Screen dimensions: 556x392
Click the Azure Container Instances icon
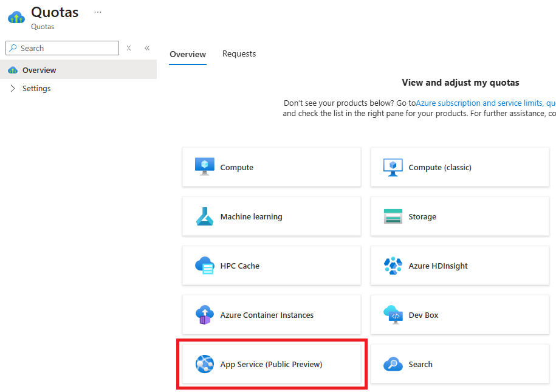click(205, 315)
